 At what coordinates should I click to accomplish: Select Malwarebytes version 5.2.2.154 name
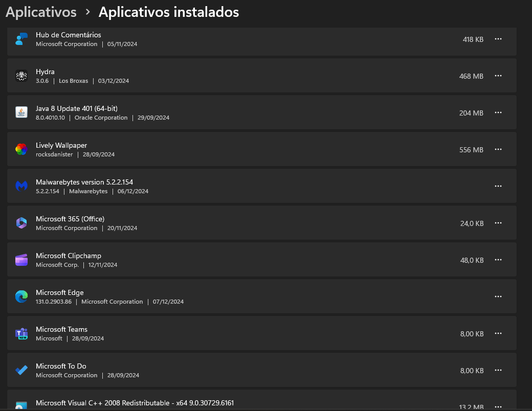(84, 182)
